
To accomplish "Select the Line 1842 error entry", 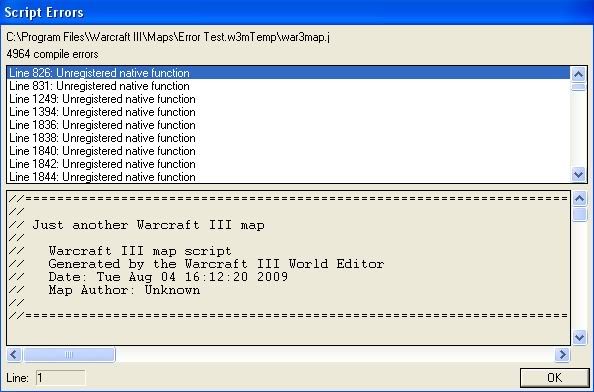I will tap(289, 164).
